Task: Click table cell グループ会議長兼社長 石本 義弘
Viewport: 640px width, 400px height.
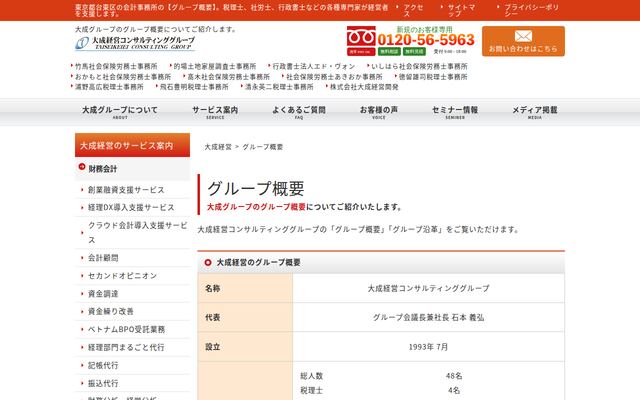Action: pos(428,317)
